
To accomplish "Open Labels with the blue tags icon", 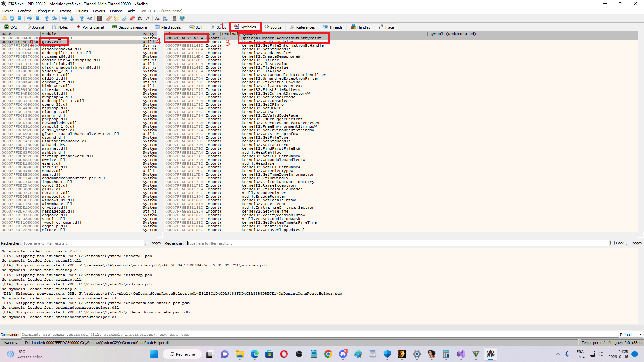I will pos(124,18).
